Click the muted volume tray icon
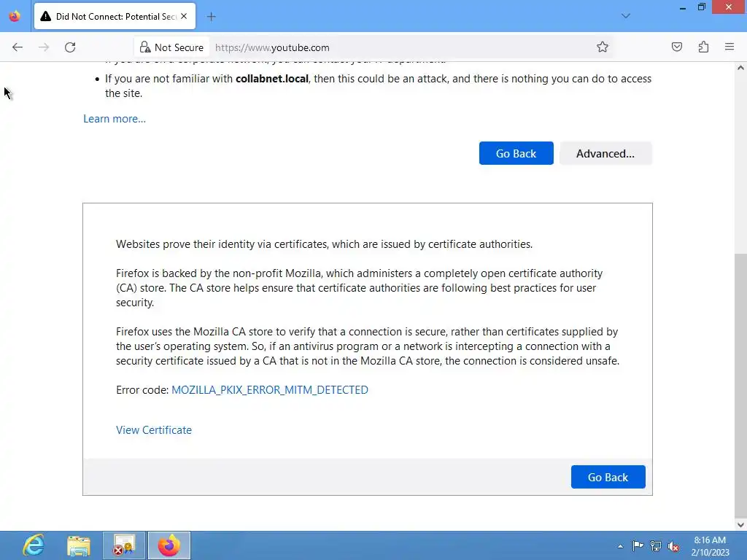This screenshot has width=747, height=560. pyautogui.click(x=673, y=546)
